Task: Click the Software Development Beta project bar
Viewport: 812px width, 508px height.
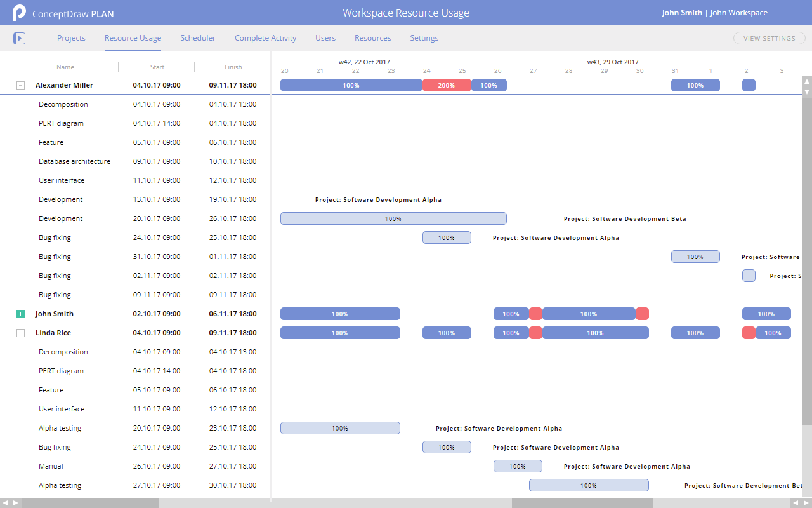Action: point(393,218)
